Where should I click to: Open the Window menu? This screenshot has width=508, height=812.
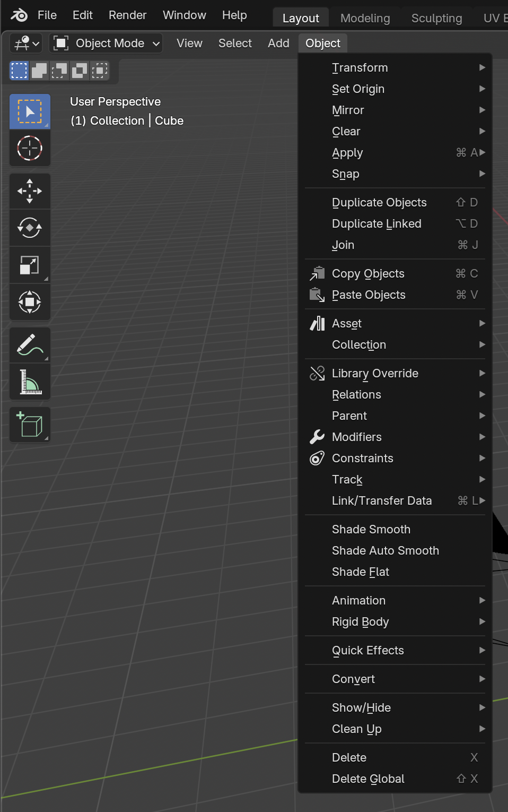point(185,15)
